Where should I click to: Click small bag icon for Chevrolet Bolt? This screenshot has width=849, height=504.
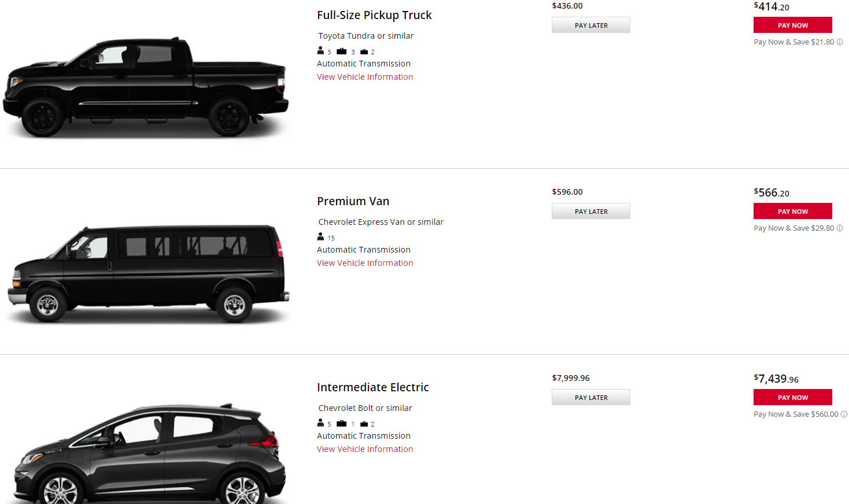364,424
